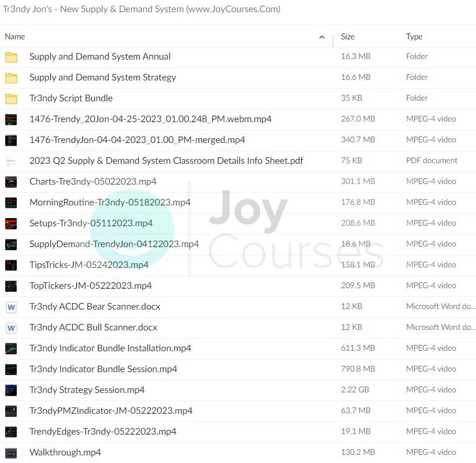Click thumbnail icon of Setups-Tr3ndy-05112023.mp4

11,223
